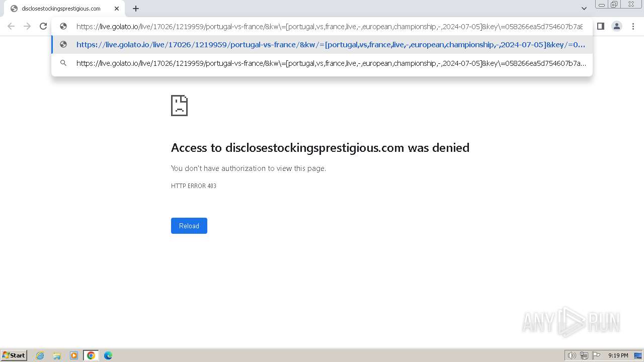Viewport: 644px width, 362px height.
Task: Click the "HTTP ERROR 403" text
Action: pos(194,186)
